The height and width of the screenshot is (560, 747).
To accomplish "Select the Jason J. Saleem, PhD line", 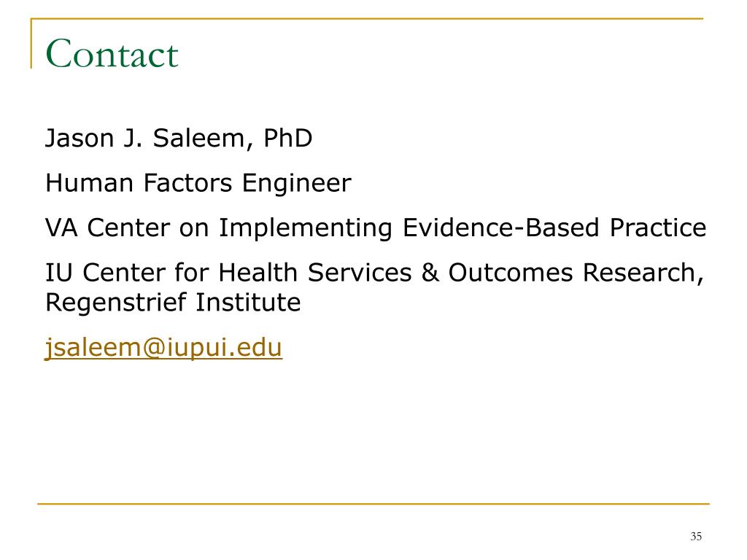I will (179, 139).
